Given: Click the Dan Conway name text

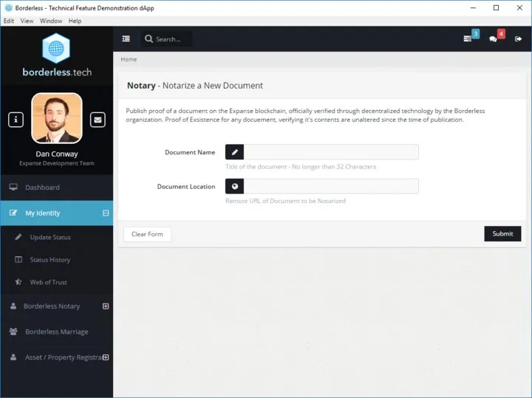Looking at the screenshot, I should (57, 154).
